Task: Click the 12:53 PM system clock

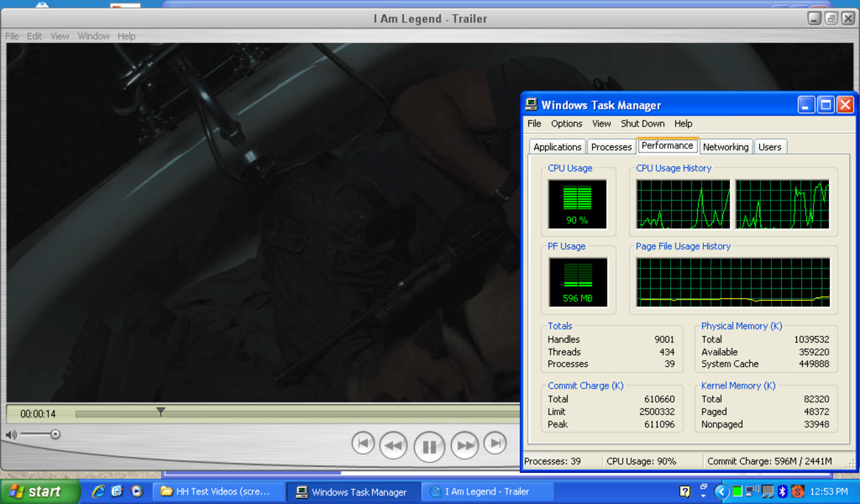Action: pyautogui.click(x=829, y=492)
